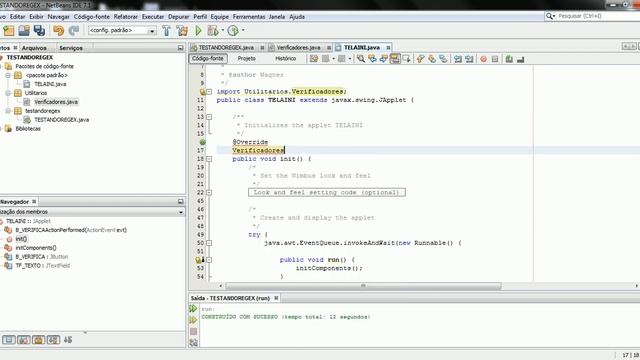The image size is (640, 360).
Task: Click the Uncomment code icon
Action: [x=520, y=59]
